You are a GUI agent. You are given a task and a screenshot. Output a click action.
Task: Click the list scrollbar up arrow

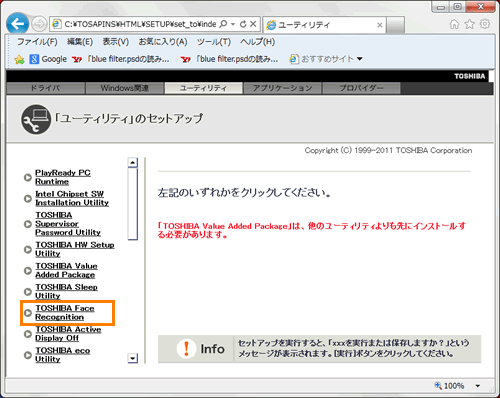click(133, 162)
